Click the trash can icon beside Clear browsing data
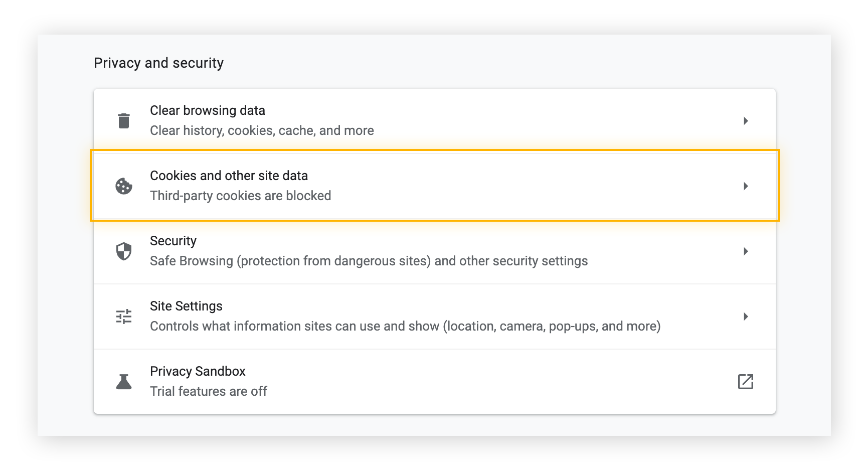Image resolution: width=868 pixels, height=470 pixels. [x=124, y=120]
